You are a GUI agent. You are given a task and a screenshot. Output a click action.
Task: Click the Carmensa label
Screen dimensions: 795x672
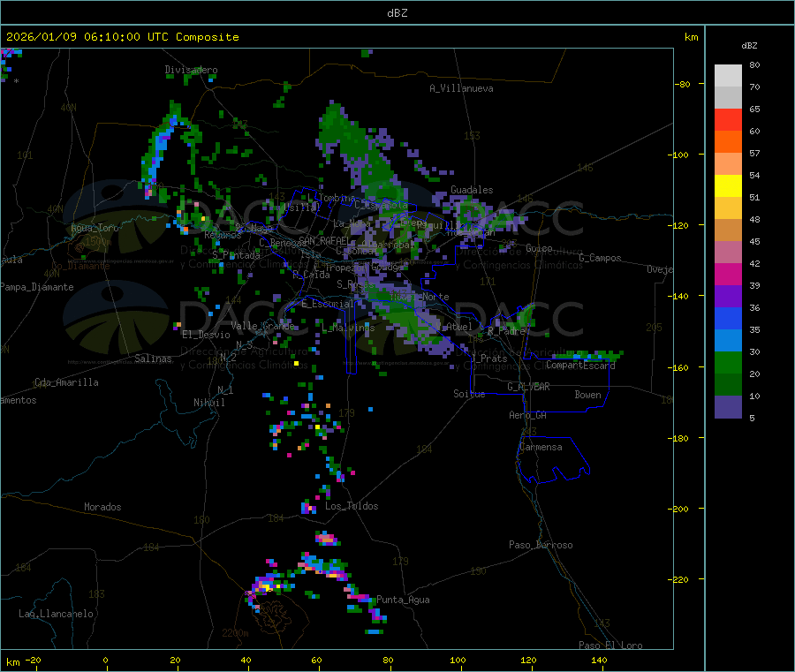[541, 447]
